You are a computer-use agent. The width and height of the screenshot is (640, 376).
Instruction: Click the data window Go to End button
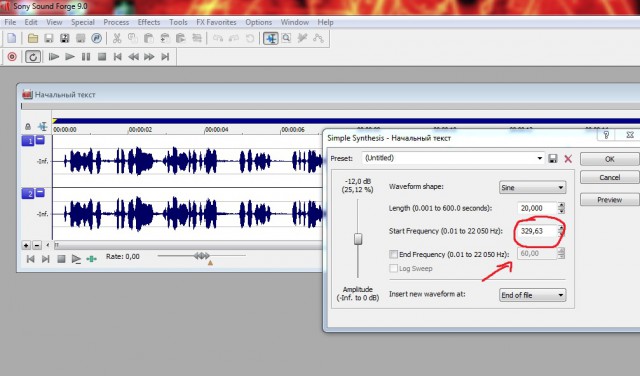coord(45,259)
